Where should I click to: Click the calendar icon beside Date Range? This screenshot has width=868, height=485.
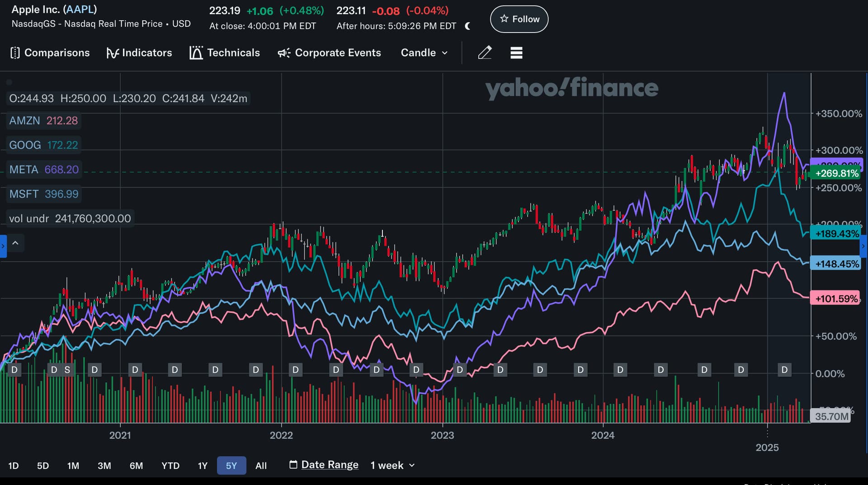293,465
